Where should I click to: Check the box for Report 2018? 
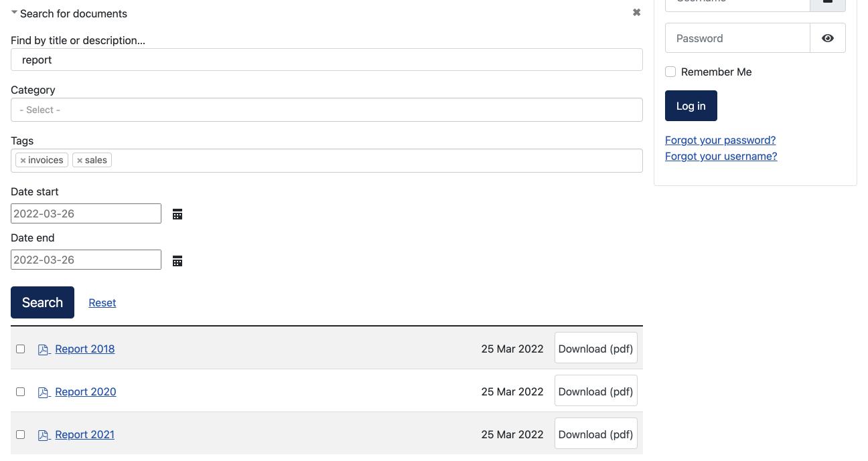(20, 349)
